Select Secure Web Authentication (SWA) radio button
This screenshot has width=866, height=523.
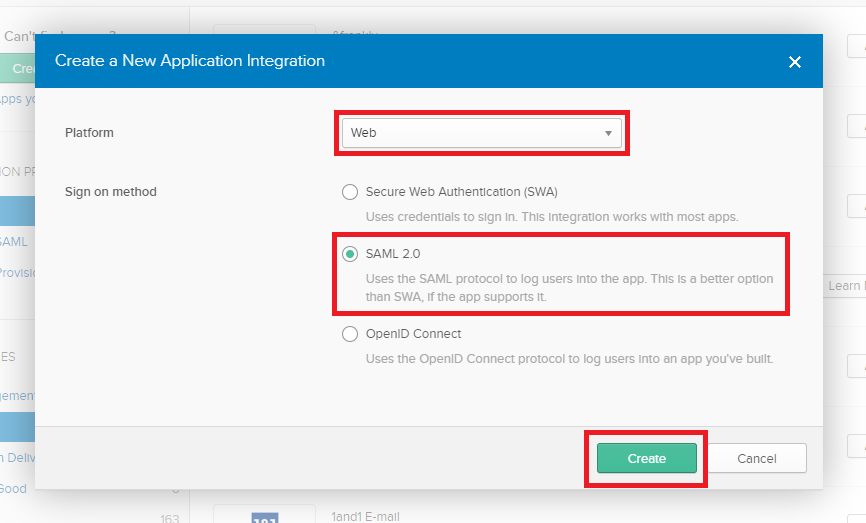pyautogui.click(x=350, y=192)
